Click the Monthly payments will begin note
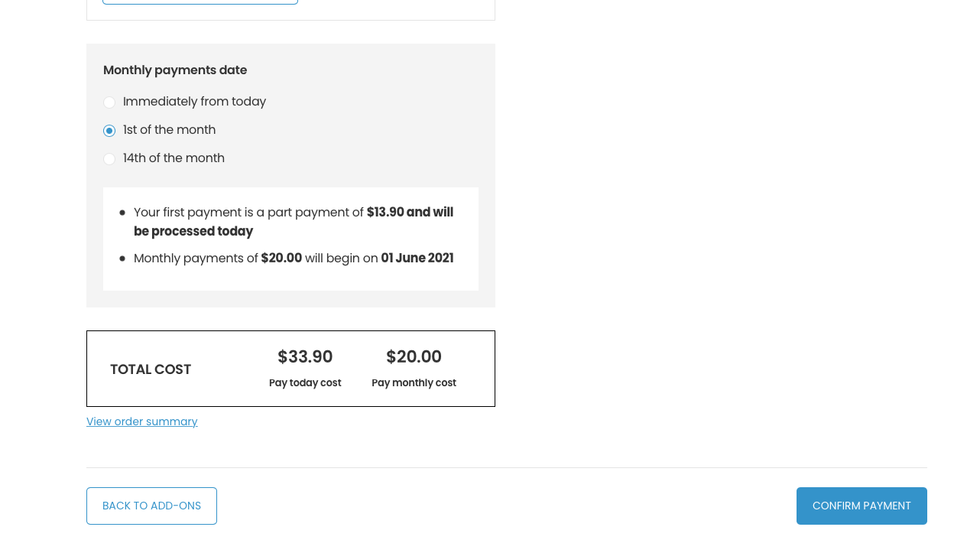The height and width of the screenshot is (553, 980). [294, 259]
